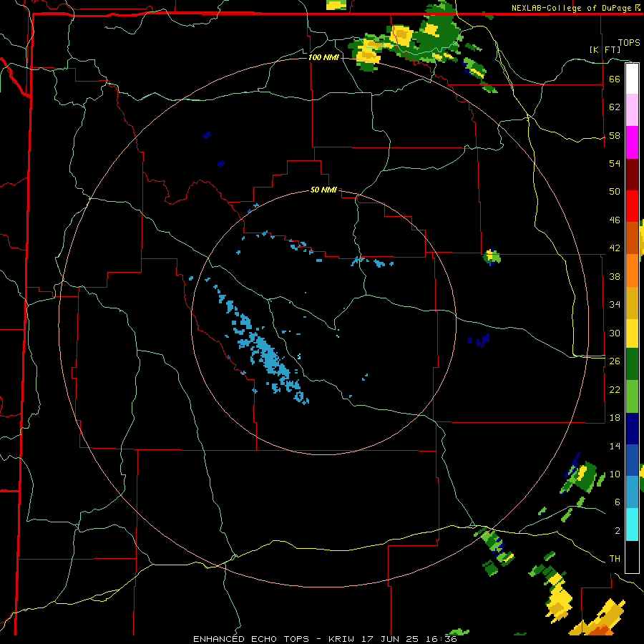Viewport: 644px width, 644px height.
Task: Click the 'ENHANCED ECHO TOPS' title text
Action: pos(251,639)
